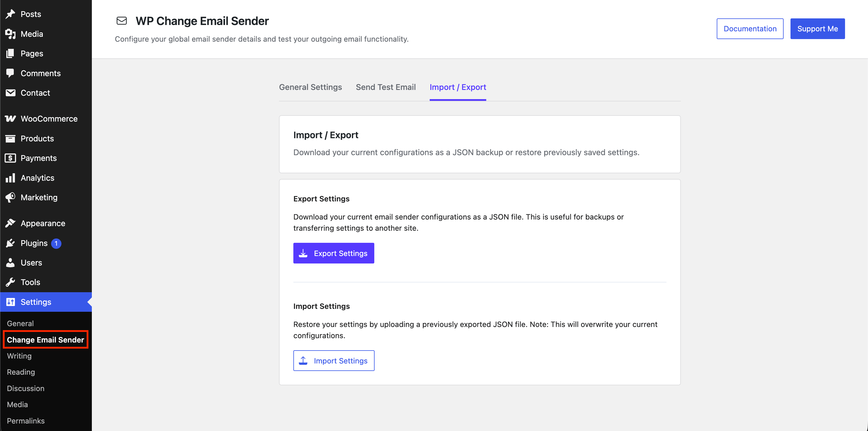Image resolution: width=868 pixels, height=431 pixels.
Task: Click the Export Settings button
Action: 334,253
